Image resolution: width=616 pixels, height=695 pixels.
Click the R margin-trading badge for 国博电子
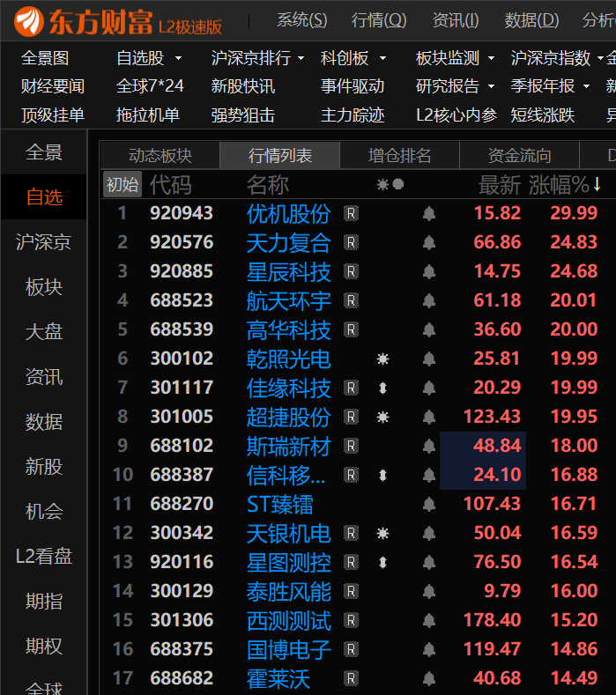tap(351, 649)
